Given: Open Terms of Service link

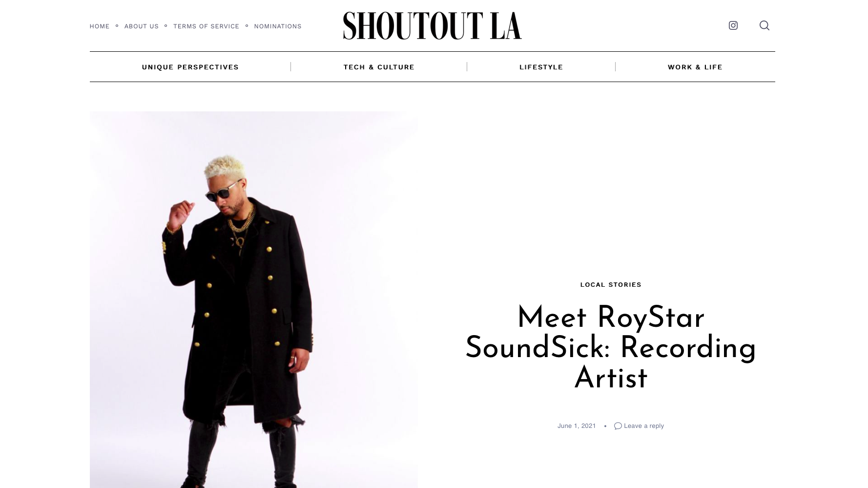Looking at the screenshot, I should (x=206, y=26).
